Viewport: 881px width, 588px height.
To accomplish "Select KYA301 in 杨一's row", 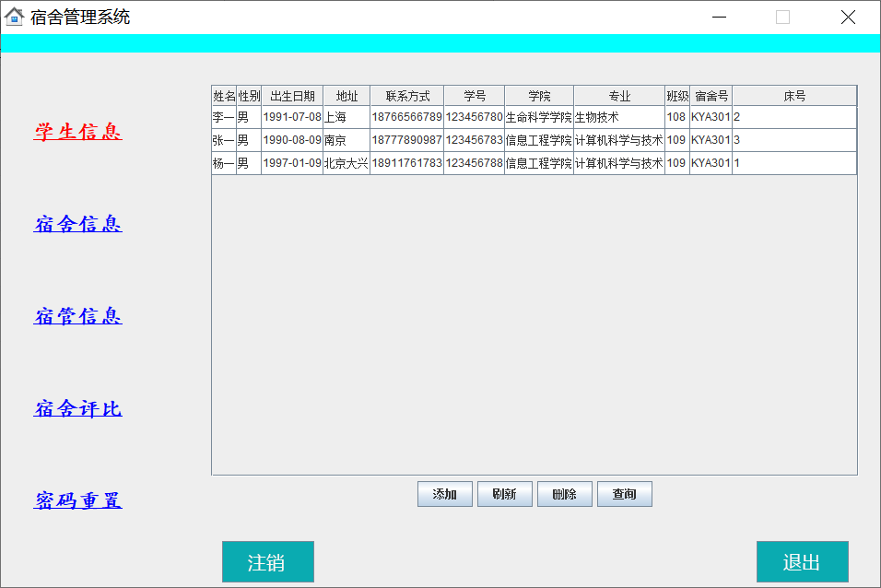I will coord(711,163).
